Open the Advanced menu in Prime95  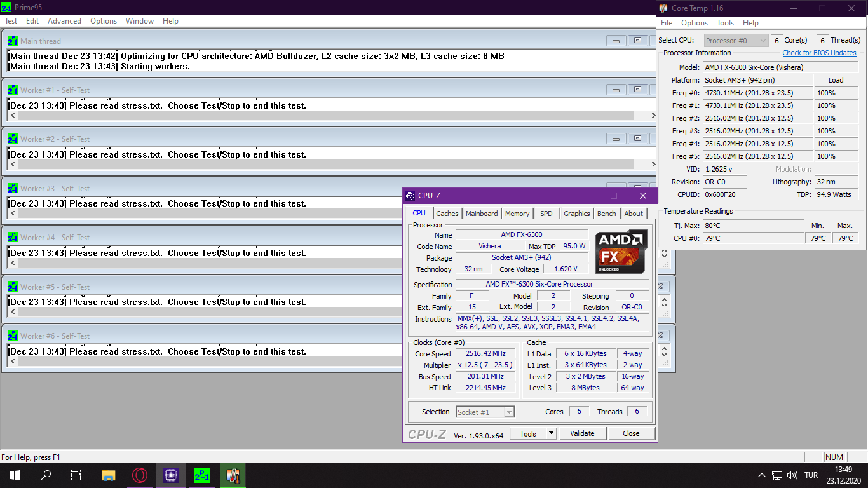(x=65, y=21)
